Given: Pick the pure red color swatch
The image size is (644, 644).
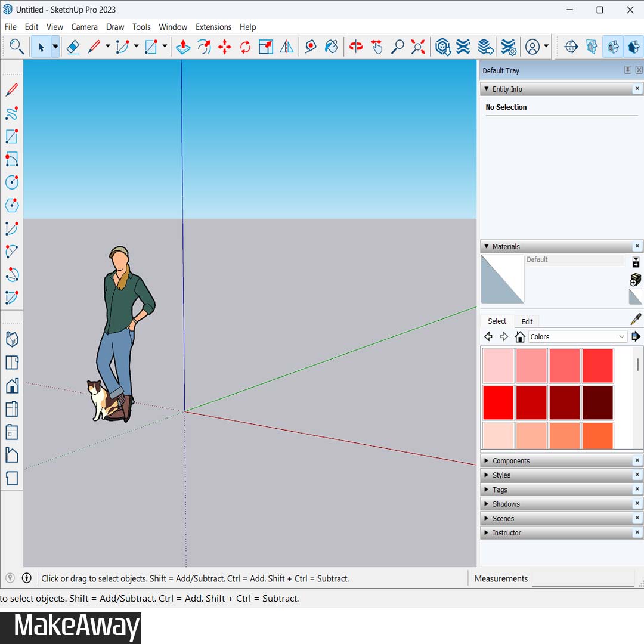Looking at the screenshot, I should click(498, 402).
